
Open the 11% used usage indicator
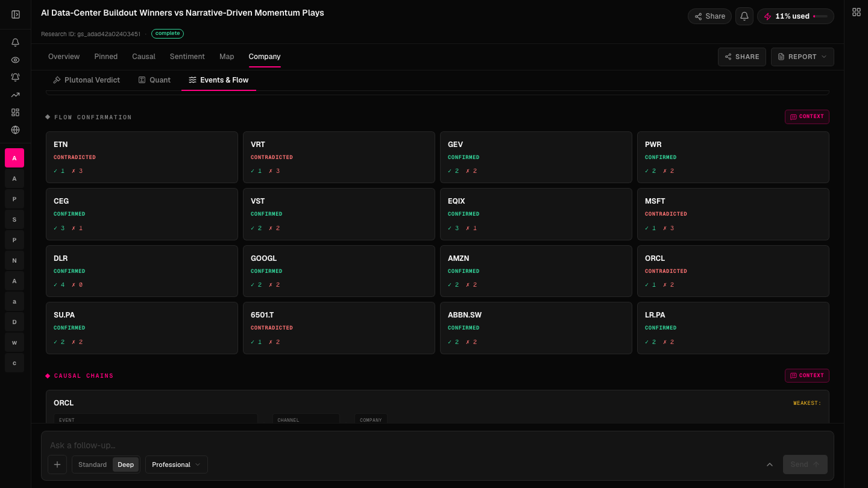pos(796,16)
